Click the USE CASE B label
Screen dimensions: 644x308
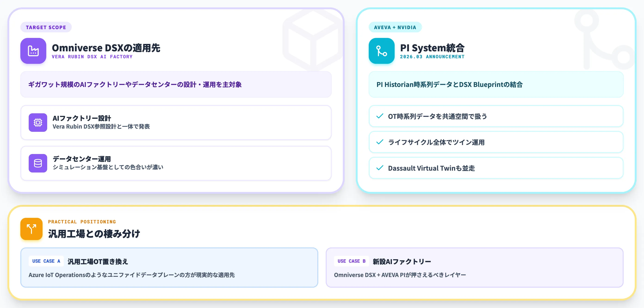point(352,261)
